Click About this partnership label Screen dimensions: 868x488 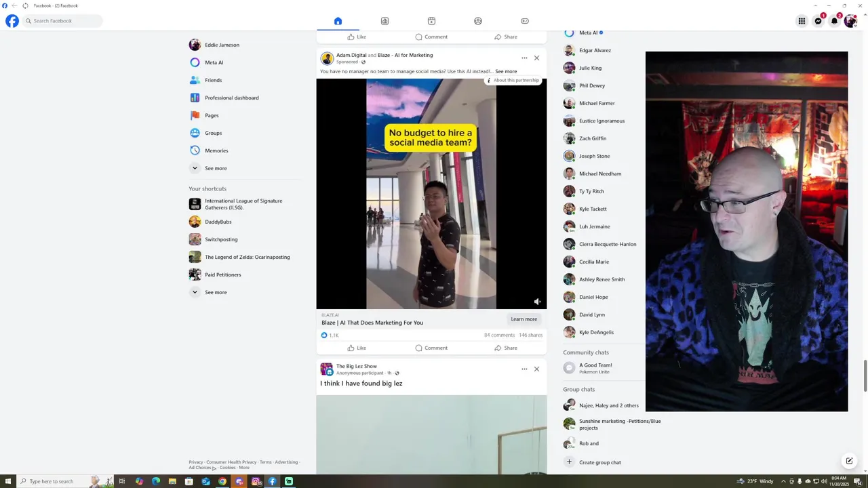pyautogui.click(x=512, y=80)
